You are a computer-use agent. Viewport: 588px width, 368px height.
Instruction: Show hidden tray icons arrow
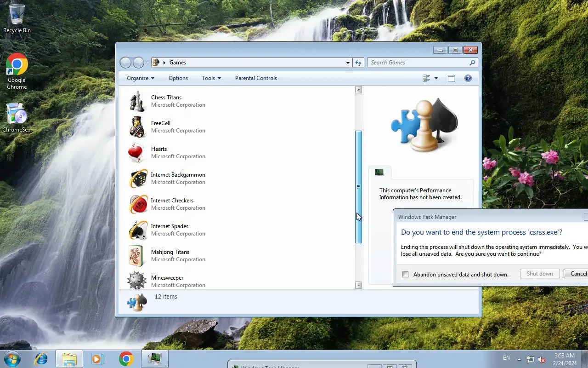519,359
